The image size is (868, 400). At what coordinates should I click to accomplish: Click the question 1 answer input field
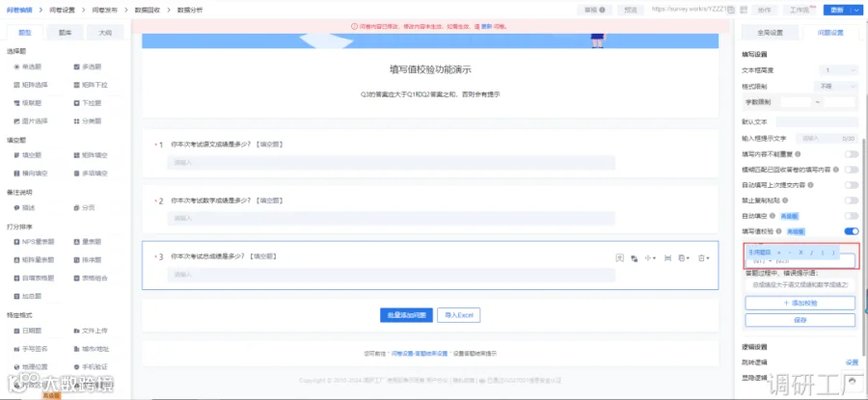coord(391,163)
